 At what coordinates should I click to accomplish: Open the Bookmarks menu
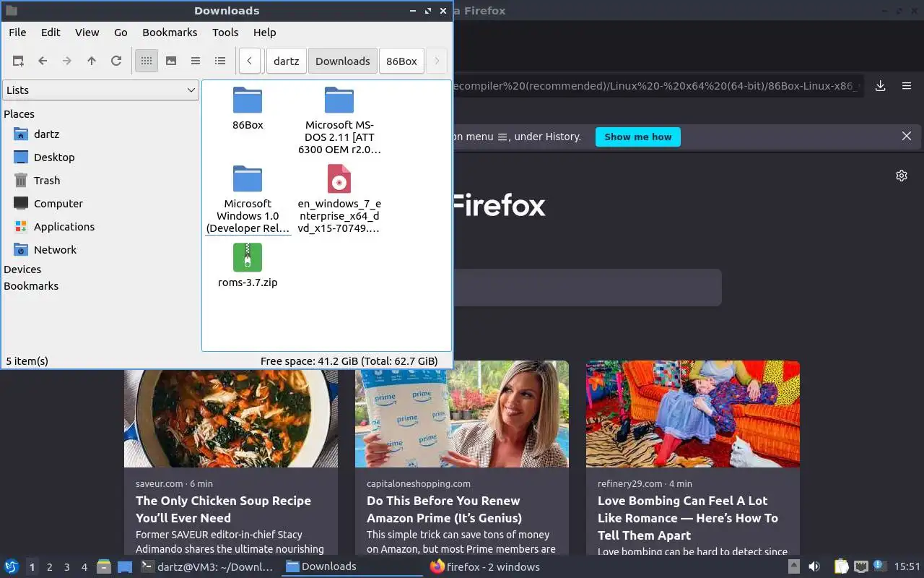click(x=170, y=33)
